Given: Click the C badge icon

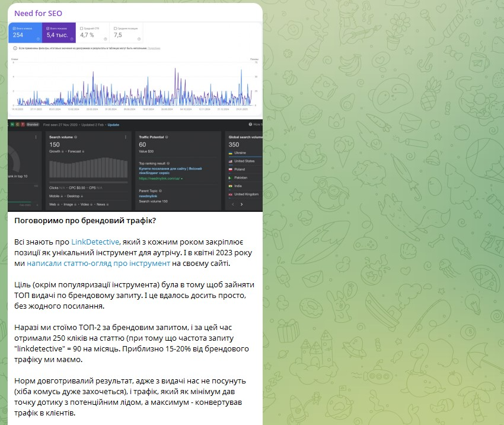Looking at the screenshot, I should 18,125.
